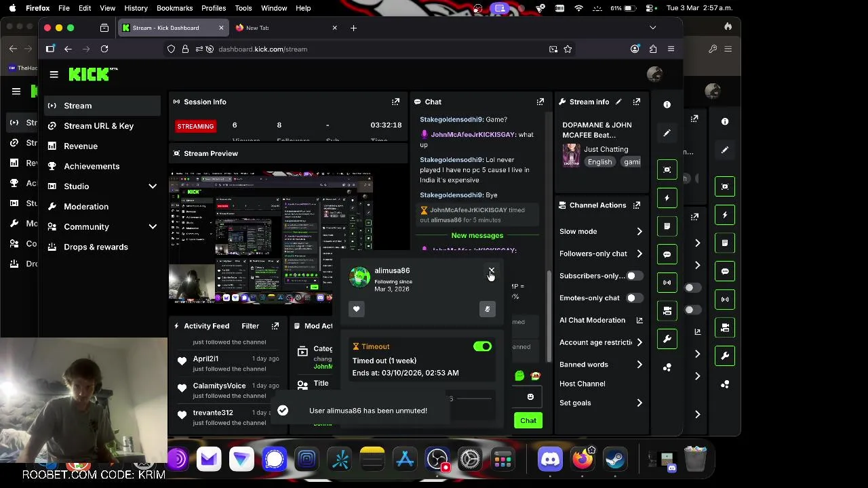Click the info icon in background window toolbar
Viewport: 868px width, 488px height.
pos(725,121)
